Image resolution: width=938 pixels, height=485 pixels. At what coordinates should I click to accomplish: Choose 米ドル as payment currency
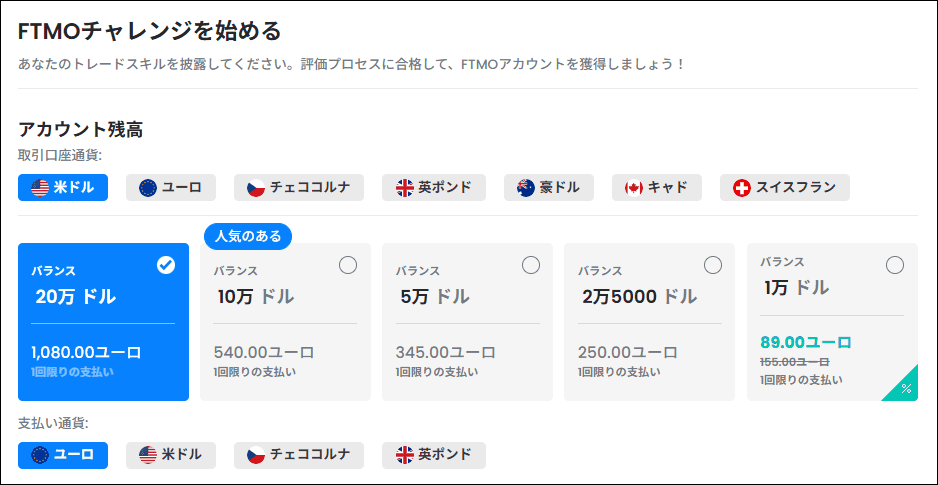(x=170, y=455)
